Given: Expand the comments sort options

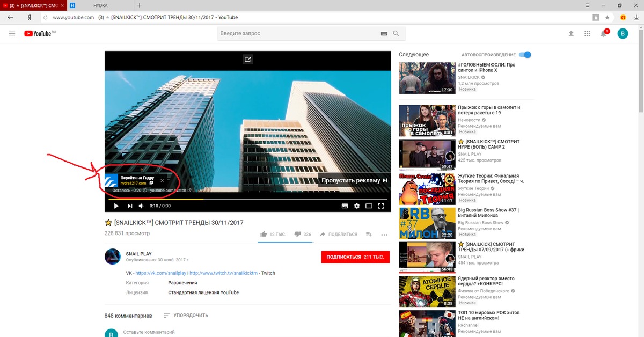Looking at the screenshot, I should (x=186, y=316).
